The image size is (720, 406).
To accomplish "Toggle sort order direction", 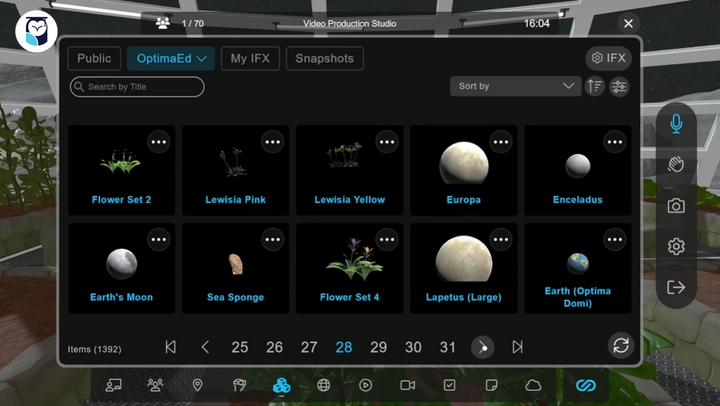I will click(x=595, y=87).
